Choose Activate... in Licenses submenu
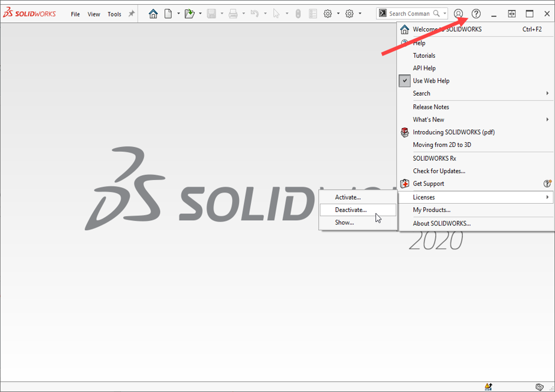This screenshot has width=555, height=392. click(358, 197)
